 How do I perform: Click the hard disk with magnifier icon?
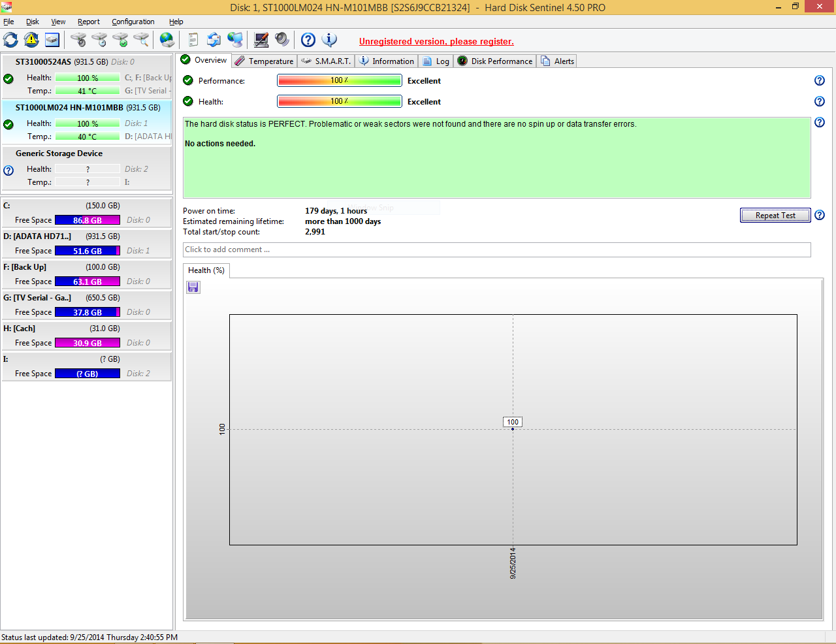(141, 40)
